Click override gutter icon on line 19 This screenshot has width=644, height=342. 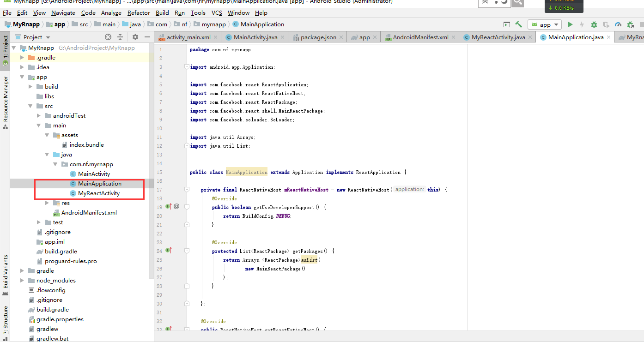coord(169,207)
